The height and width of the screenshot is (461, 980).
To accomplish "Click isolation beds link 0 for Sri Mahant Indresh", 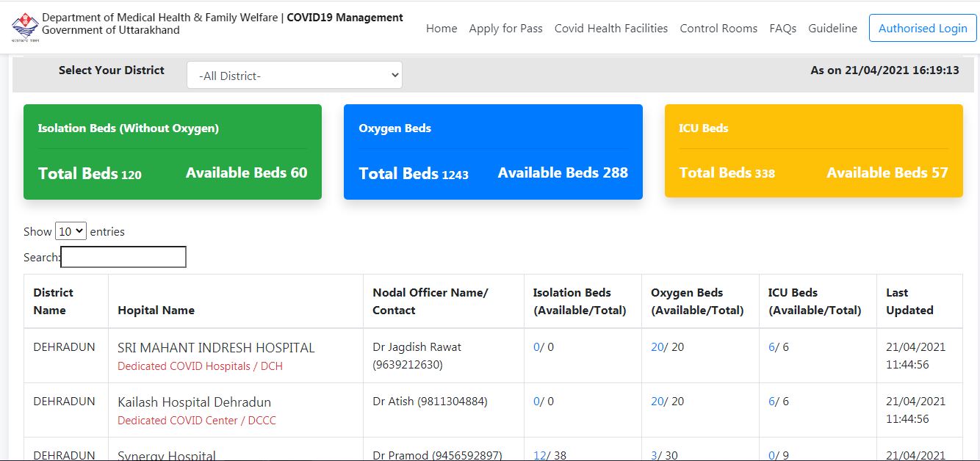I will (536, 347).
